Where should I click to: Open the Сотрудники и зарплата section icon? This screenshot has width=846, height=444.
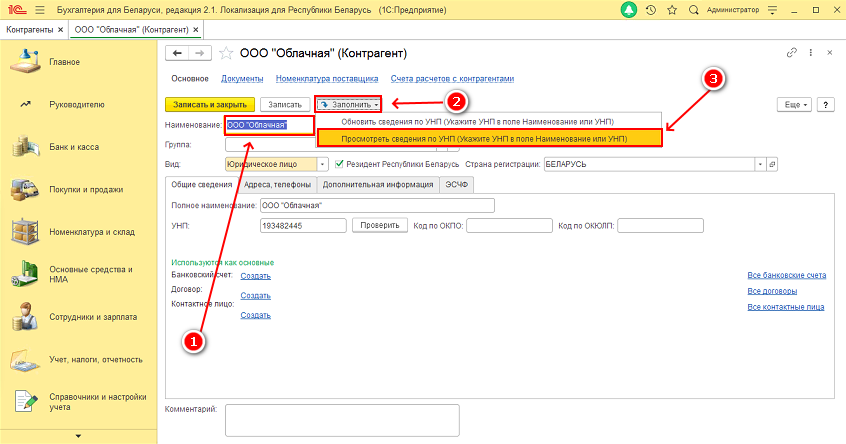(x=25, y=317)
